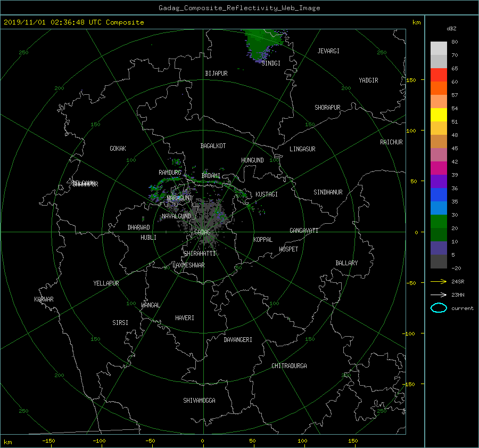Click the SHIVAMOGGA city label
Screen dimensions: 479x448
(x=199, y=401)
